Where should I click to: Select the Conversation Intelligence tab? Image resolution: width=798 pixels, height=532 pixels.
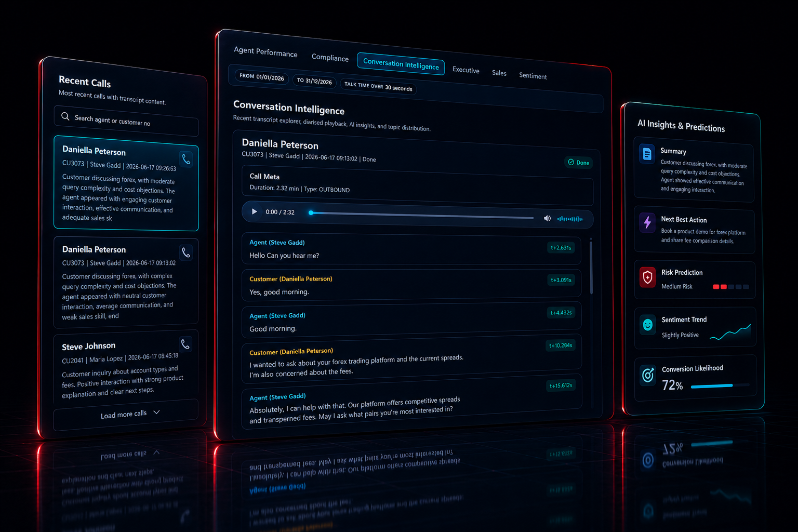(x=401, y=64)
